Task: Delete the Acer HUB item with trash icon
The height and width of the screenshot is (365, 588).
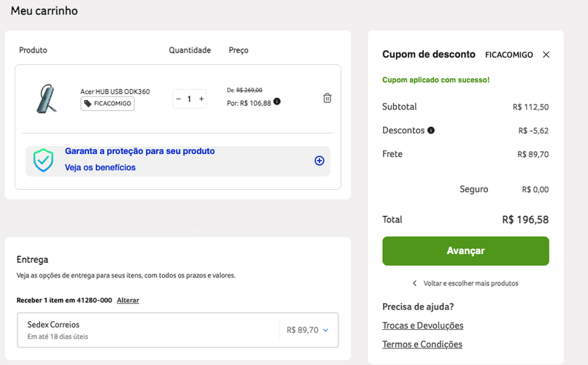Action: (327, 98)
